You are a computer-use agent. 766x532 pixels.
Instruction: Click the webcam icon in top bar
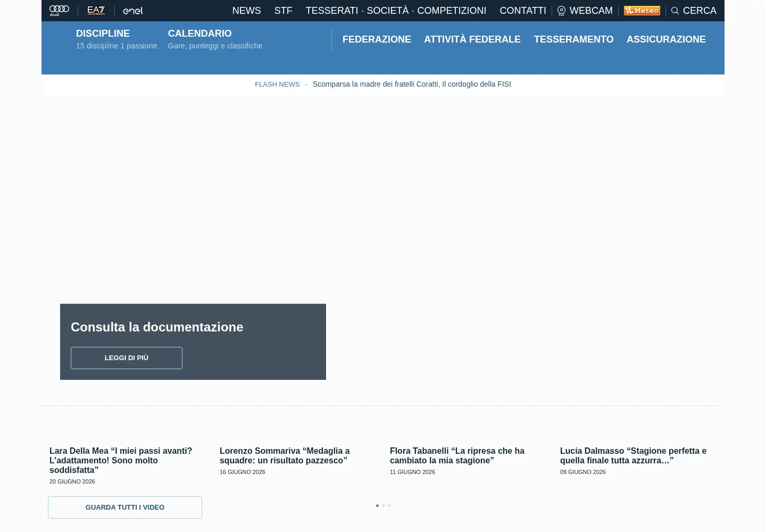pyautogui.click(x=561, y=11)
